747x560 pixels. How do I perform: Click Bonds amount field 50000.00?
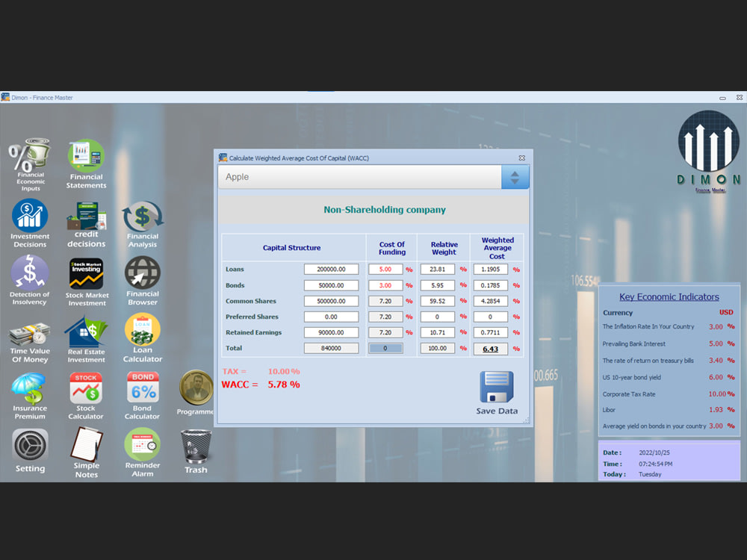(331, 285)
